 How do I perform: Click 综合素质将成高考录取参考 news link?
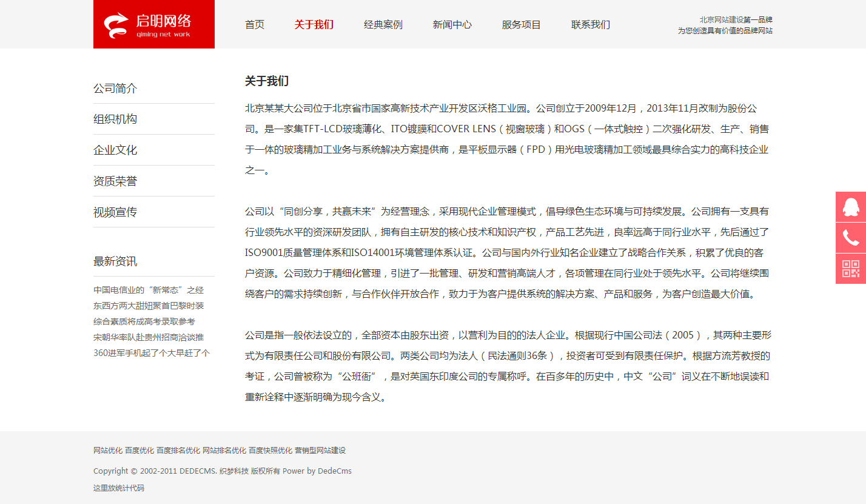click(144, 321)
